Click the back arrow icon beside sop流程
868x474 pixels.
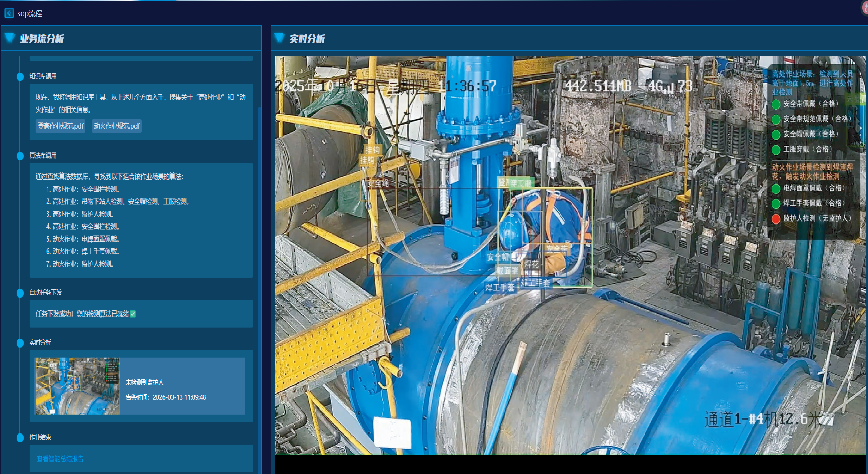click(x=9, y=13)
